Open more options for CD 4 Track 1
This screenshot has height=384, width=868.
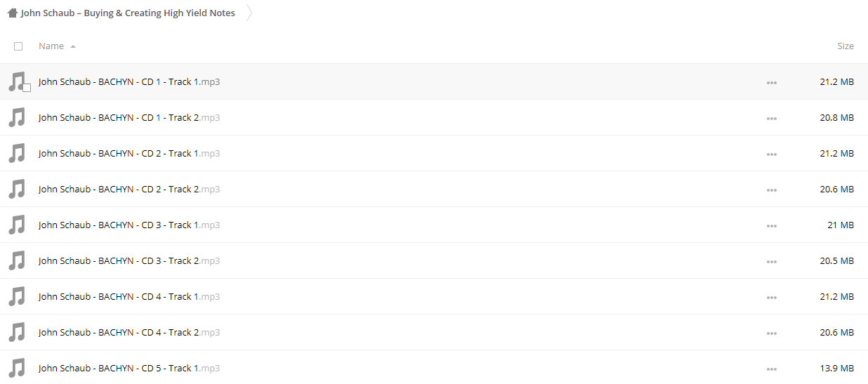pyautogui.click(x=772, y=297)
